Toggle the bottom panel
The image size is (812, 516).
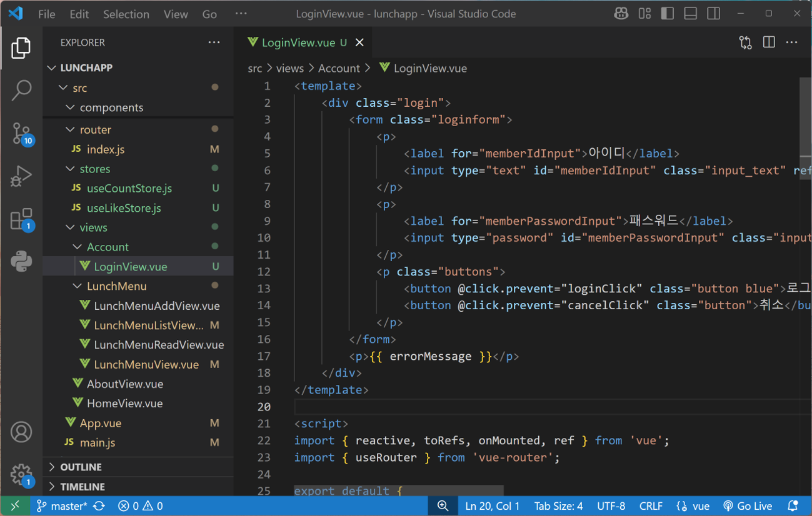coord(691,14)
